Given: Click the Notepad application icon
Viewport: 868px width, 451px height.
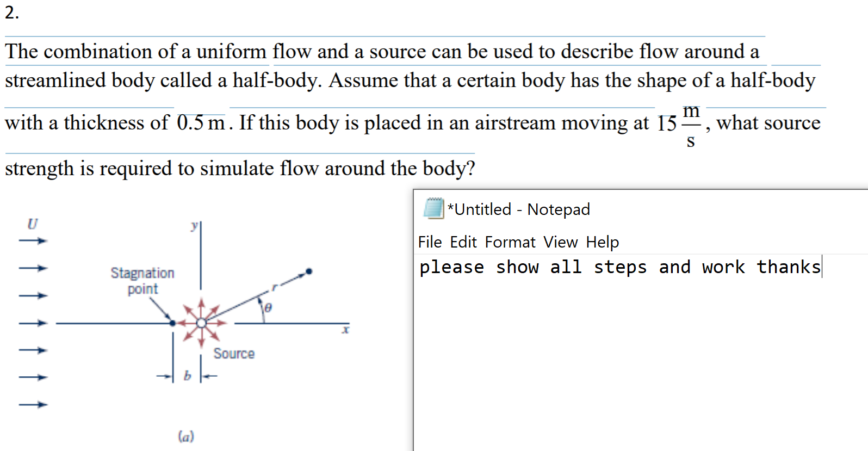Looking at the screenshot, I should (432, 209).
